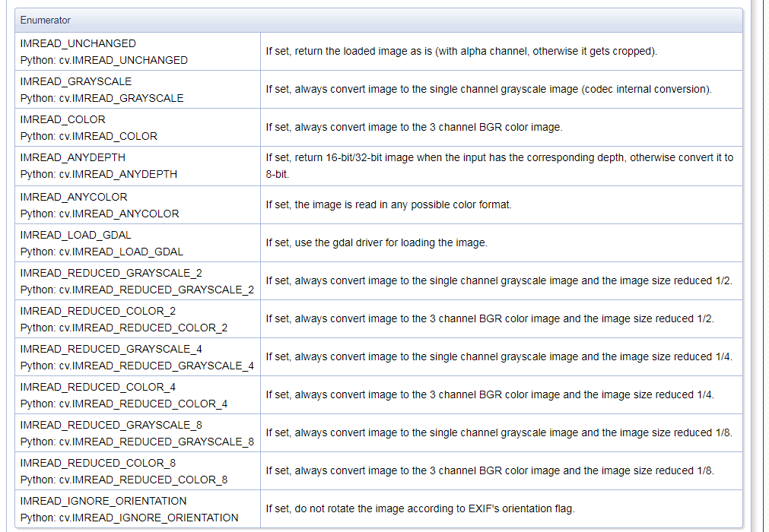
Task: Click Python: cv.IMREAD_GRAYSCALE text
Action: (102, 98)
